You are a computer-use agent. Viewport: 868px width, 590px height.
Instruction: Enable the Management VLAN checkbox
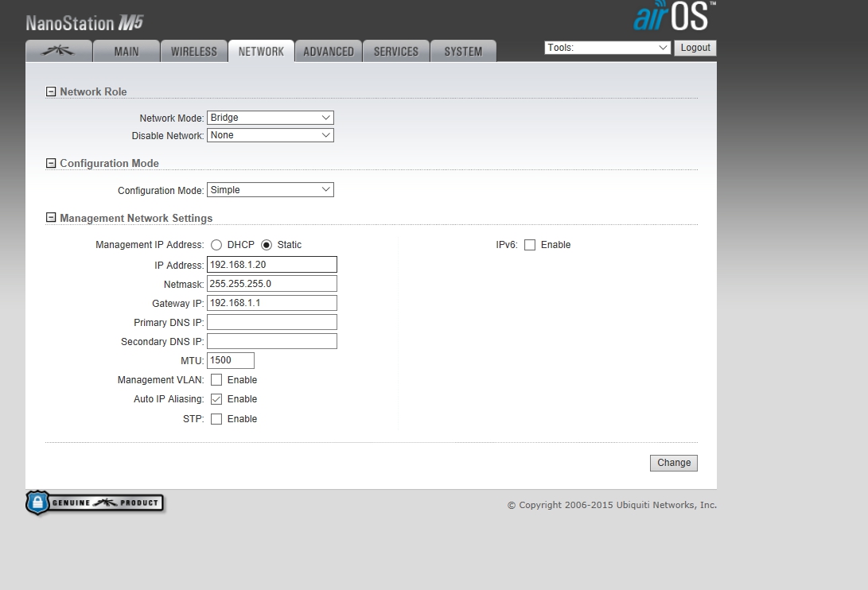coord(216,380)
